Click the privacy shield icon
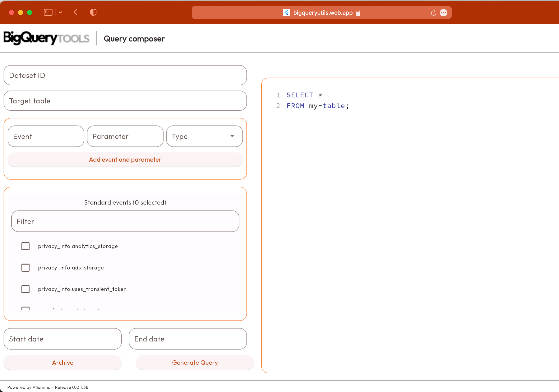The image size is (559, 392). pos(93,13)
